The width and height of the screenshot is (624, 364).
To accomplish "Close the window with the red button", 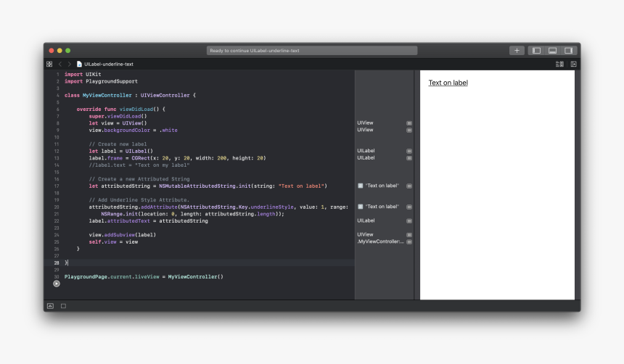I will (x=52, y=51).
